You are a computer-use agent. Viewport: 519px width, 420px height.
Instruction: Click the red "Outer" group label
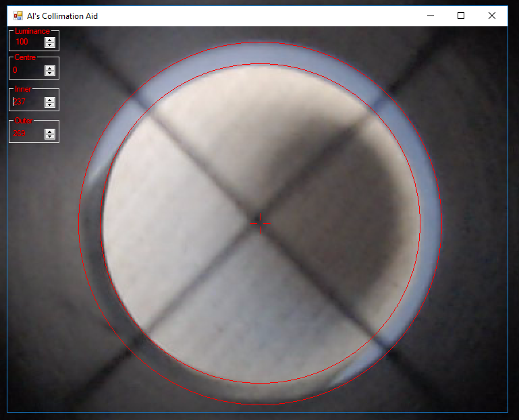point(24,121)
